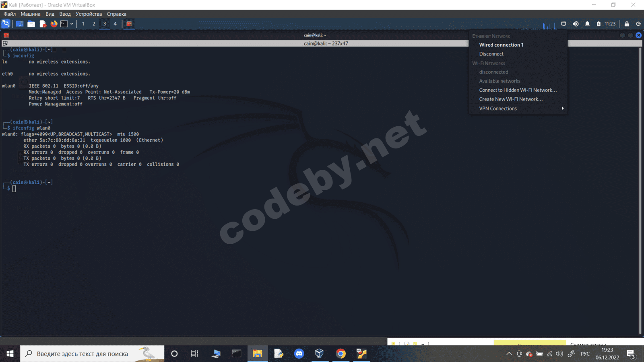
Task: Launch Firefox from the Kali panel
Action: [x=54, y=24]
